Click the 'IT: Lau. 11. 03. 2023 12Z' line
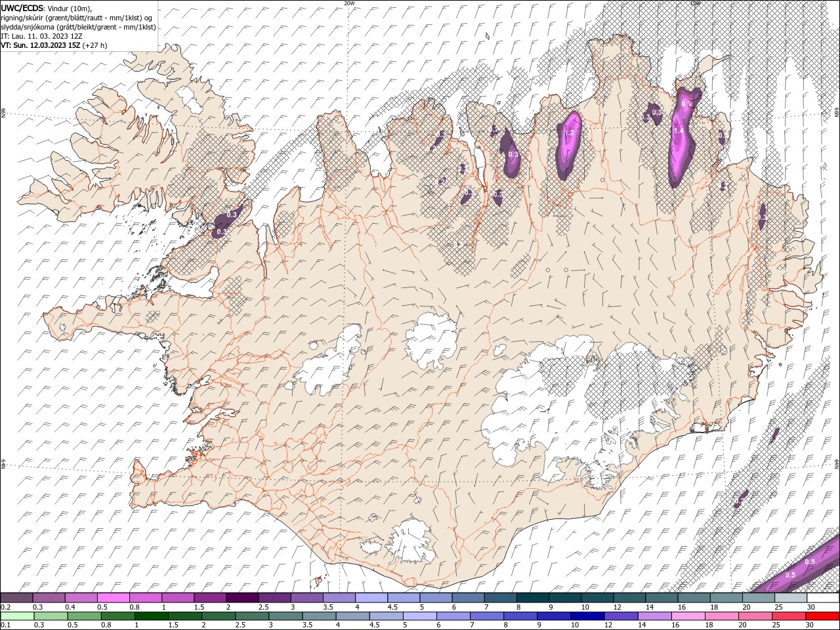The image size is (840, 630). [41, 36]
